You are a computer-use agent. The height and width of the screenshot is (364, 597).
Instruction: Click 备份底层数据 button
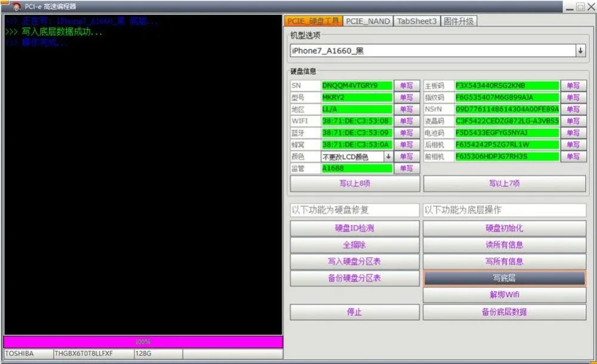(504, 312)
